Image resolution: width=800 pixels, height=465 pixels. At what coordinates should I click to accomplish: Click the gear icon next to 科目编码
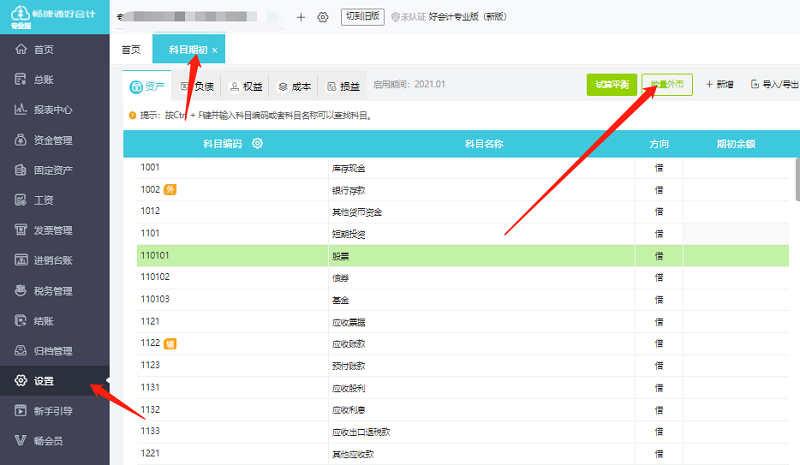point(258,143)
